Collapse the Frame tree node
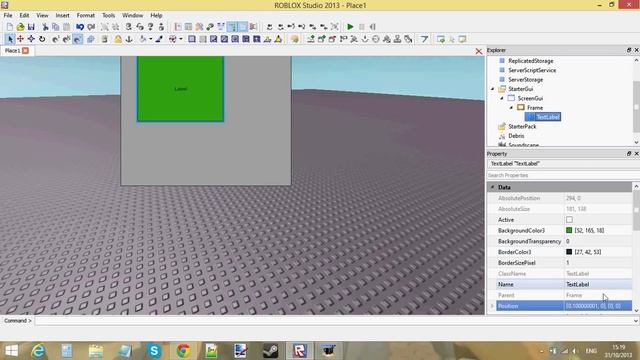The image size is (640, 360). pyautogui.click(x=511, y=108)
